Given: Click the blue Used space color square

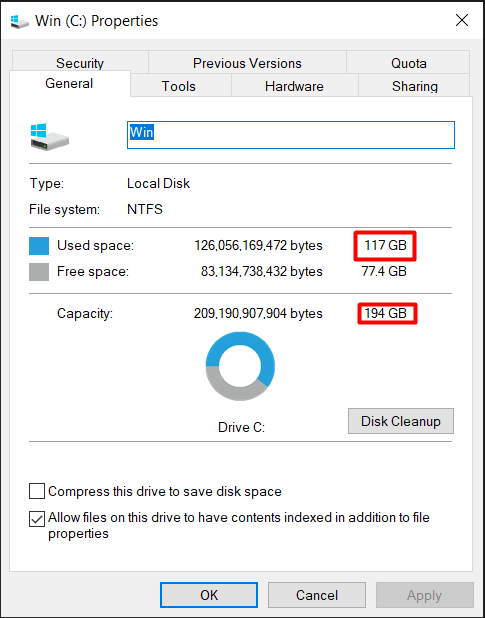Looking at the screenshot, I should point(39,246).
